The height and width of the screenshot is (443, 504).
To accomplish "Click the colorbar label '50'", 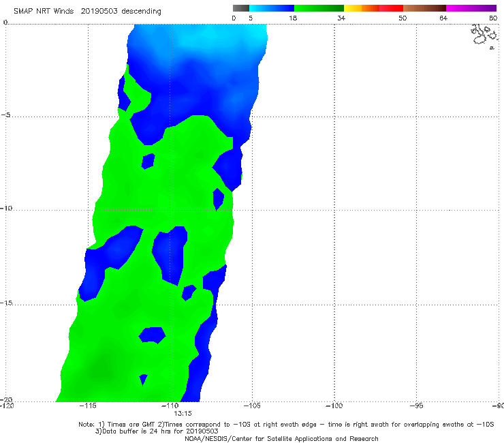I will (403, 18).
